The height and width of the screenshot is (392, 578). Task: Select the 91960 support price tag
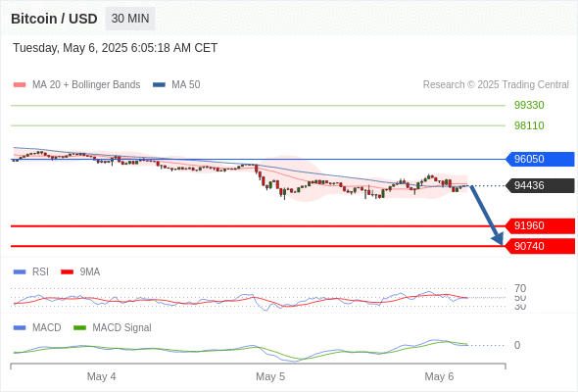pos(540,225)
